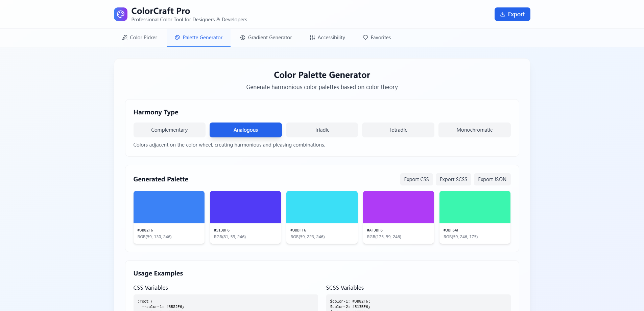Image resolution: width=644 pixels, height=311 pixels.
Task: Click the download icon in Export button
Action: (503, 14)
